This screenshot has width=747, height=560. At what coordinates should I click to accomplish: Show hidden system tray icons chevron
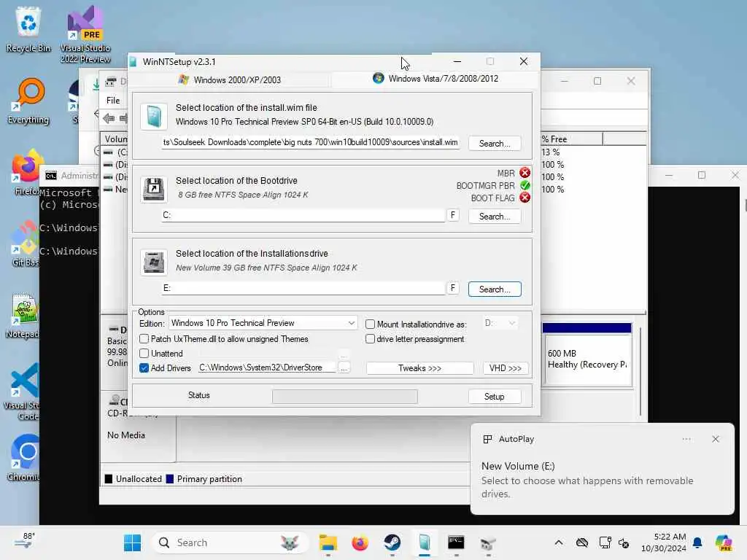(558, 542)
